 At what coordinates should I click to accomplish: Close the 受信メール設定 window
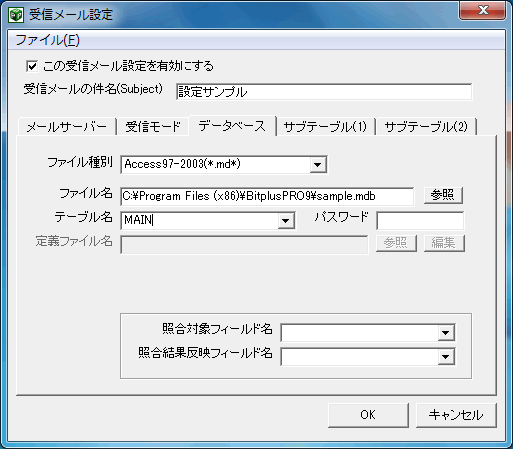482,11
